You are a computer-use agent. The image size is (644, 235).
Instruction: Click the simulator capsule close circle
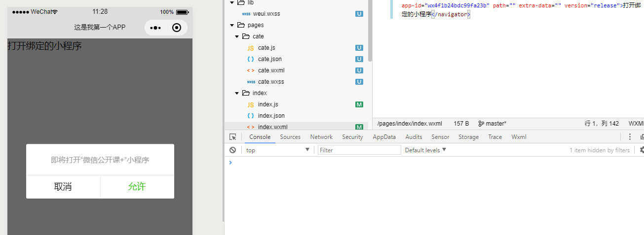click(x=177, y=28)
